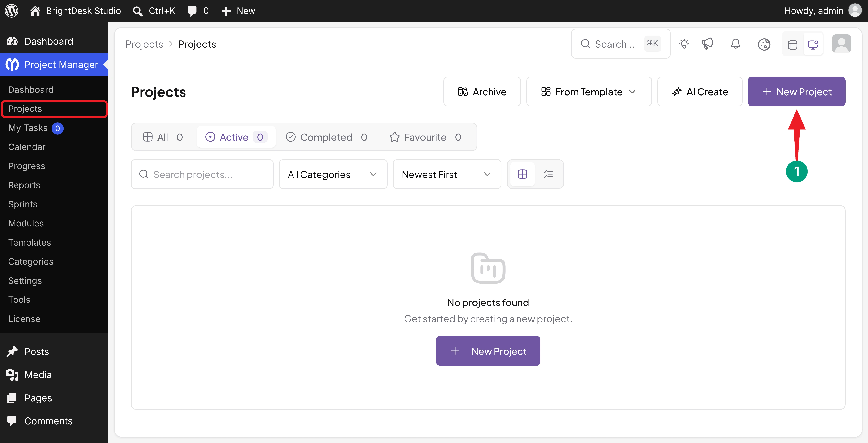
Task: Open the Pages menu
Action: tap(54, 398)
